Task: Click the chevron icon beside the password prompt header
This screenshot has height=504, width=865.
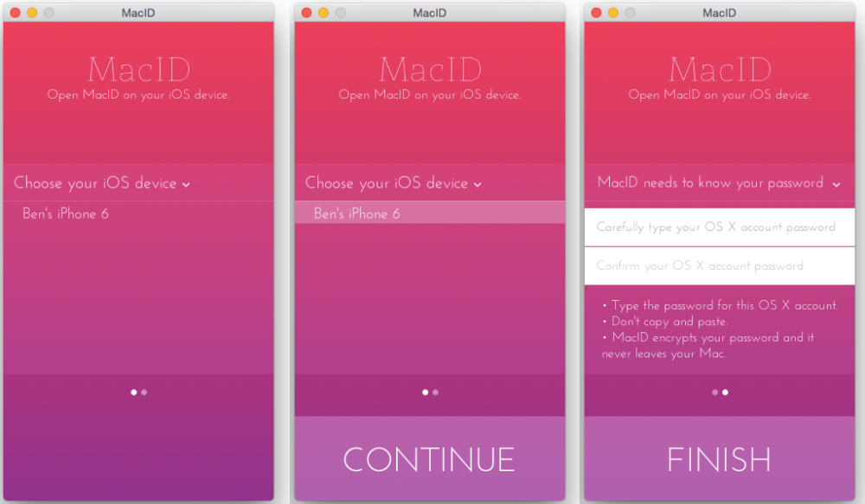Action: point(836,184)
